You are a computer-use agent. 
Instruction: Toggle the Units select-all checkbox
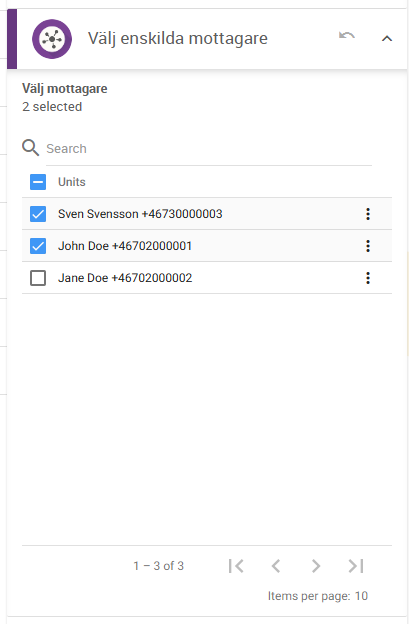click(x=38, y=182)
